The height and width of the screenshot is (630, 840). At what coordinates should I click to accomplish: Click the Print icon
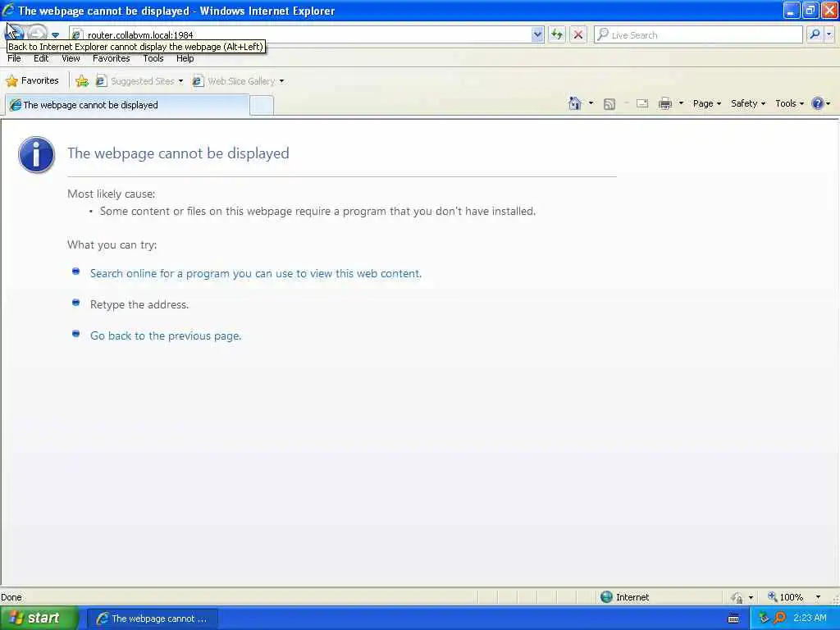(664, 104)
